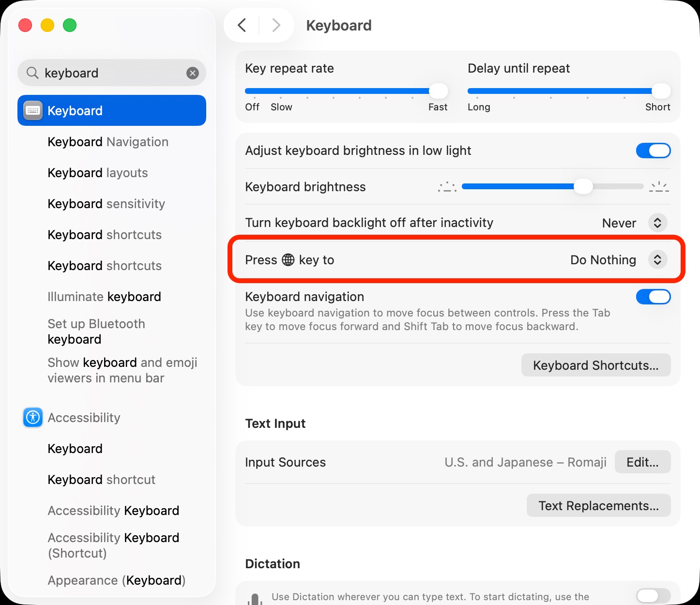Viewport: 700px width, 605px height.
Task: Select Keyboard Navigation in sidebar results
Action: (108, 142)
